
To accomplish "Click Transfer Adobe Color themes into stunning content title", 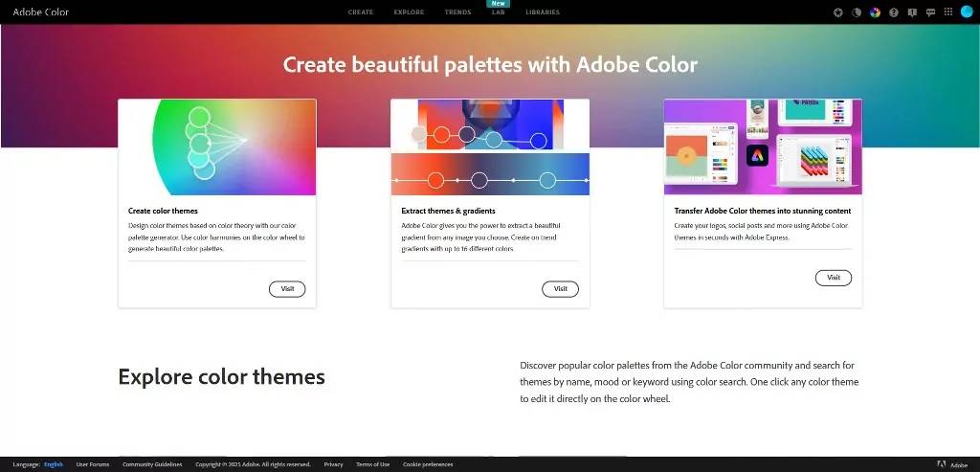I will click(761, 212).
